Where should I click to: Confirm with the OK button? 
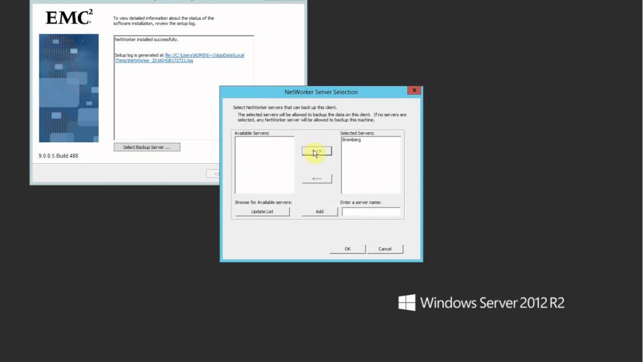click(348, 249)
